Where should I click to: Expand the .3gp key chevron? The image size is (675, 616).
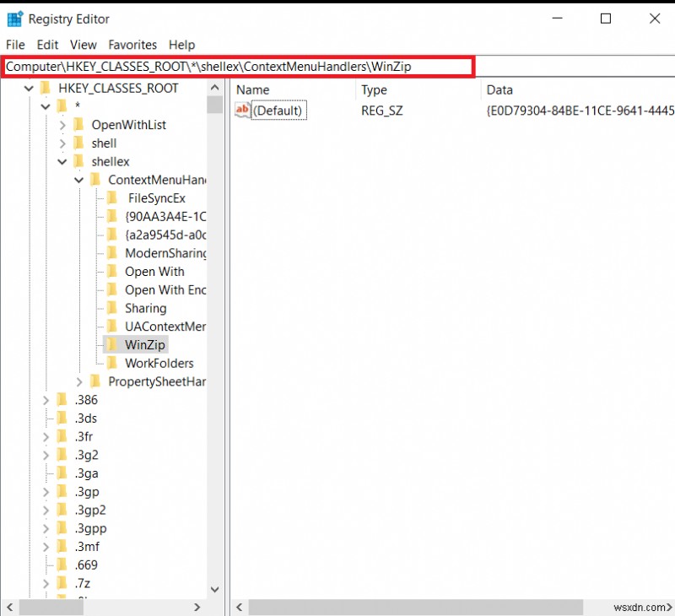[x=46, y=492]
